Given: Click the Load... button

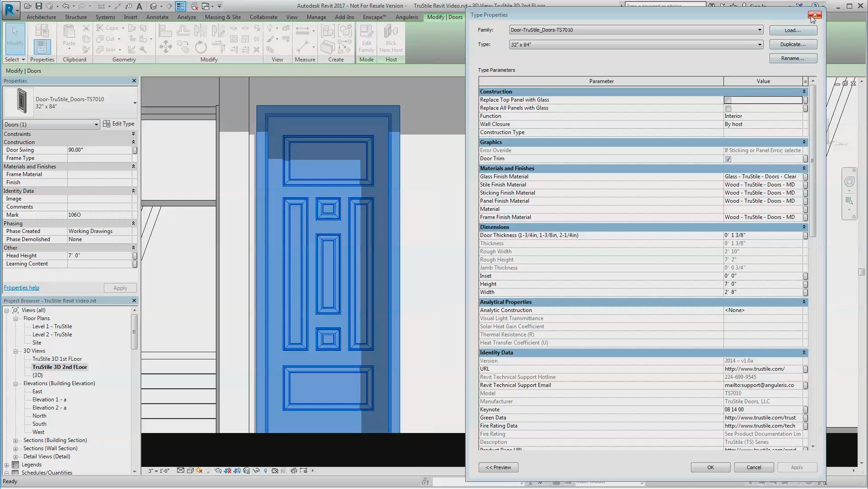Looking at the screenshot, I should [793, 30].
